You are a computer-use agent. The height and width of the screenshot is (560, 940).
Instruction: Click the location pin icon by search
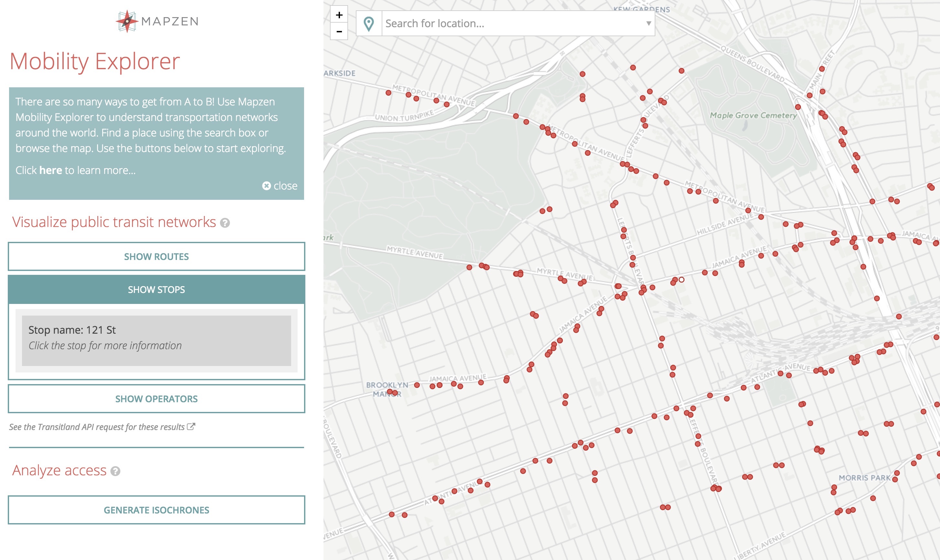369,23
